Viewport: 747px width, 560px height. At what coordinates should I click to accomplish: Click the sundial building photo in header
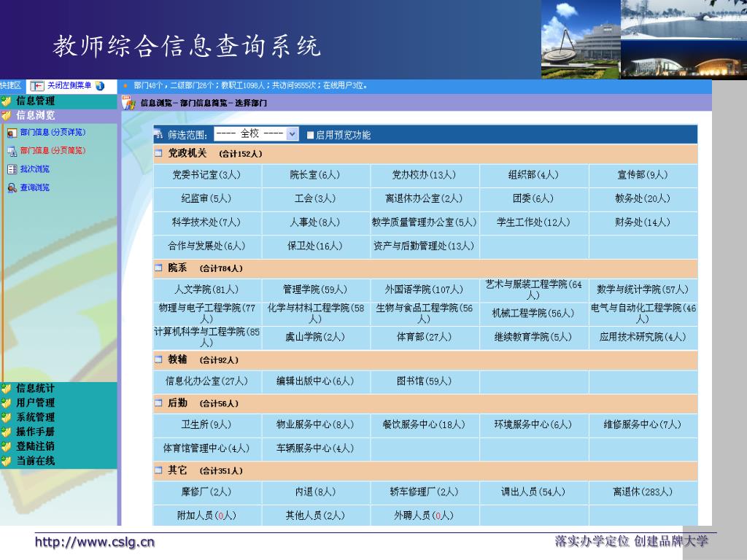pyautogui.click(x=581, y=39)
